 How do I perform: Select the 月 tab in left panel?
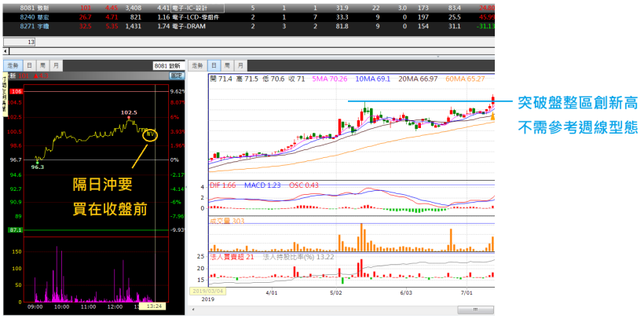pos(57,65)
